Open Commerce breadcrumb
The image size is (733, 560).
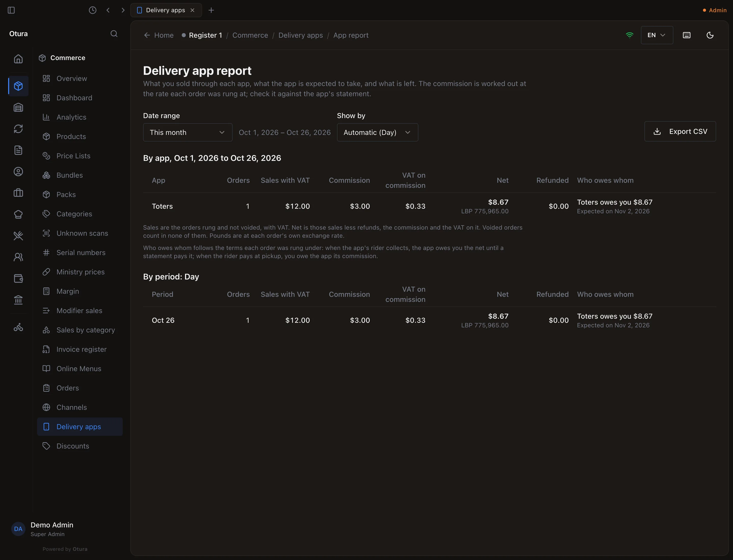(x=250, y=35)
